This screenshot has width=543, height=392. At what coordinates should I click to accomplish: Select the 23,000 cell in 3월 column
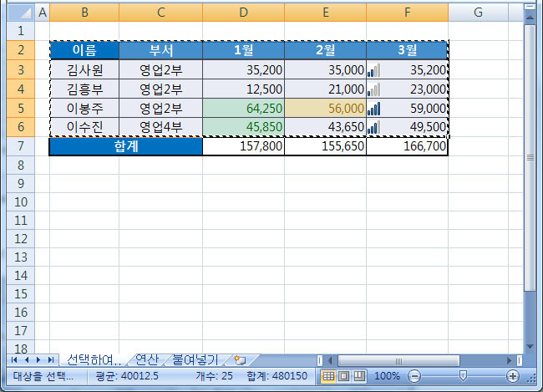click(408, 89)
